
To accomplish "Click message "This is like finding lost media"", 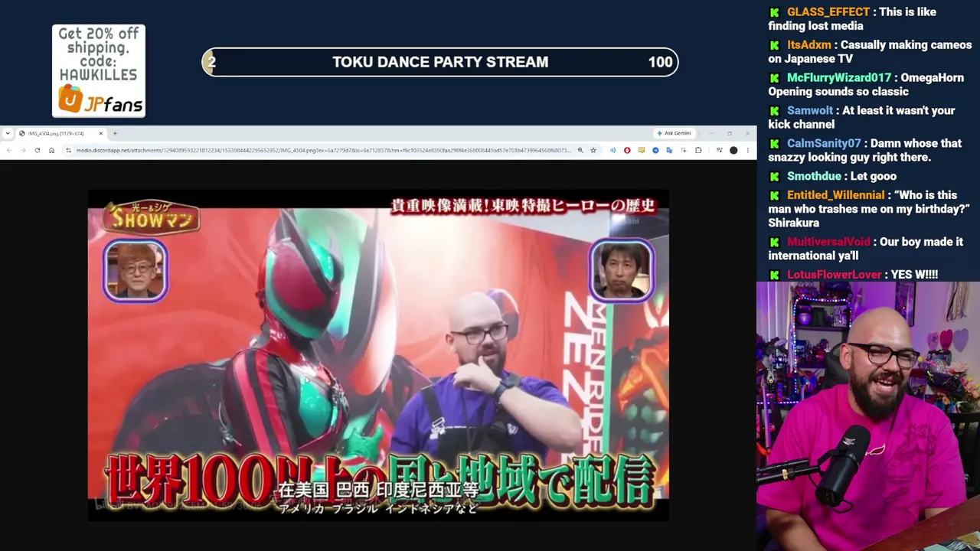I will pos(853,19).
